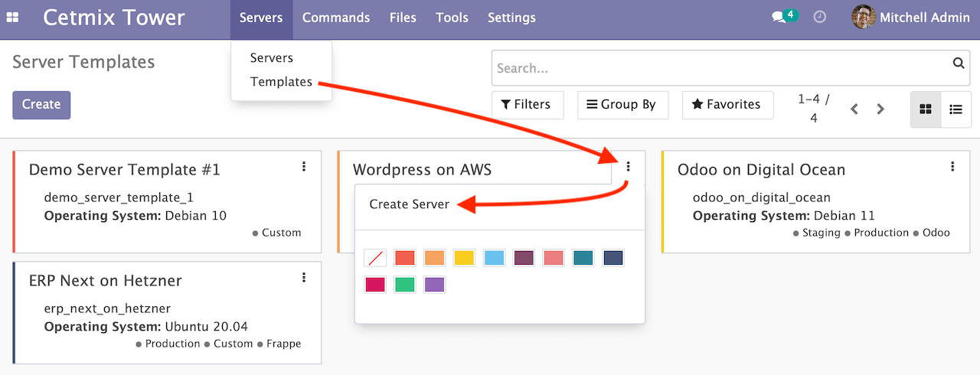The height and width of the screenshot is (375, 980).
Task: Click the Production tag on ERP Next card
Action: (168, 344)
